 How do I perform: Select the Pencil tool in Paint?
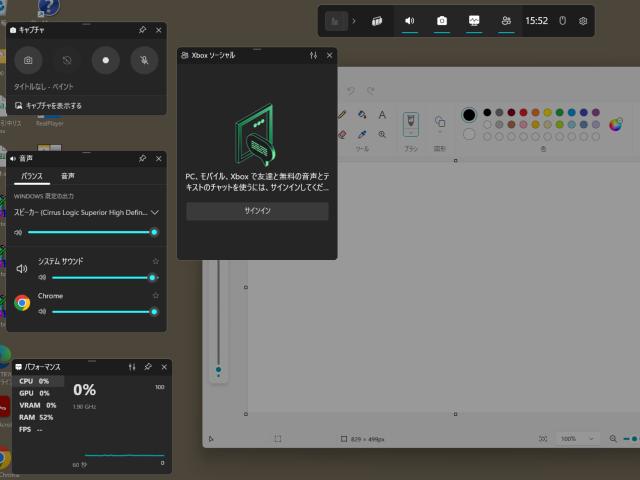[342, 115]
